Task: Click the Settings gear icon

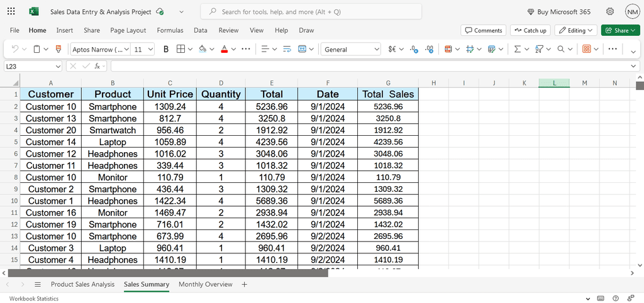Action: click(x=610, y=11)
